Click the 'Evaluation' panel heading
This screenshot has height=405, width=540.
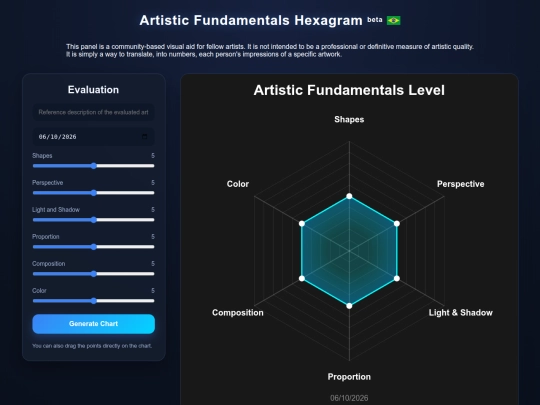(93, 90)
